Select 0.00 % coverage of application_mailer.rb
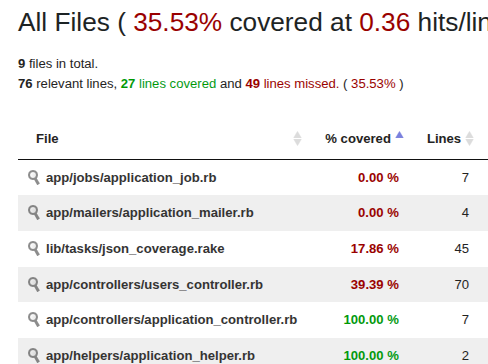 point(378,213)
